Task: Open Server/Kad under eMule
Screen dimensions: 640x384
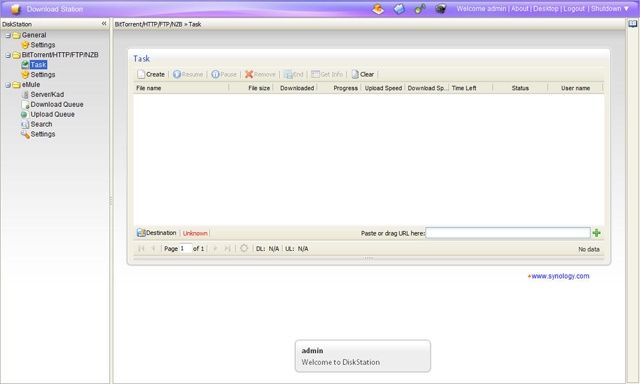Action: (x=47, y=94)
